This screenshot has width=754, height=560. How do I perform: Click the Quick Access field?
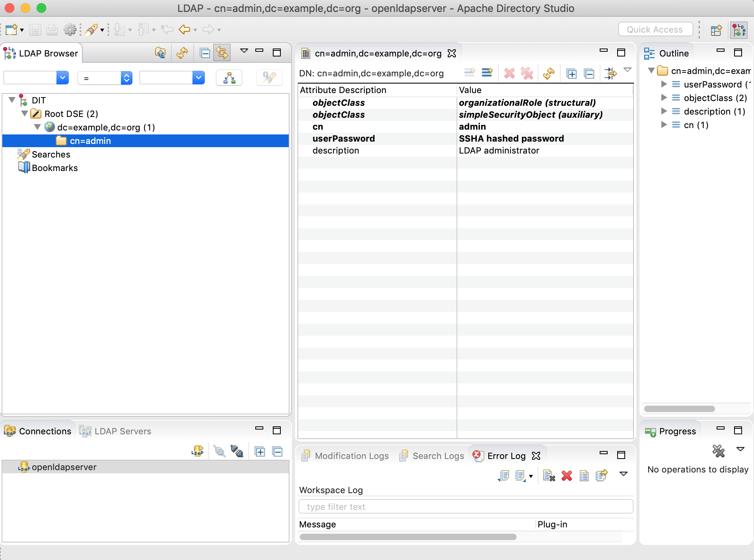tap(655, 29)
